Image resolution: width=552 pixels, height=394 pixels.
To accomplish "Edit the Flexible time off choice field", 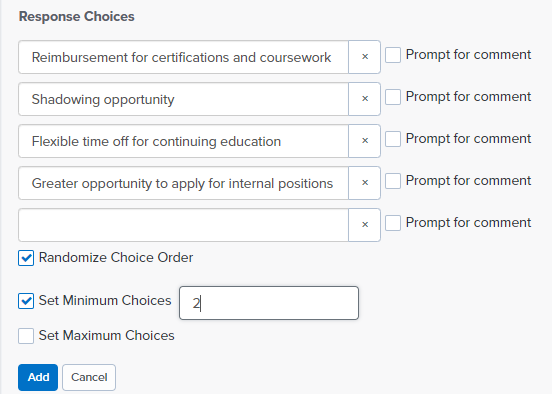I will [x=183, y=140].
